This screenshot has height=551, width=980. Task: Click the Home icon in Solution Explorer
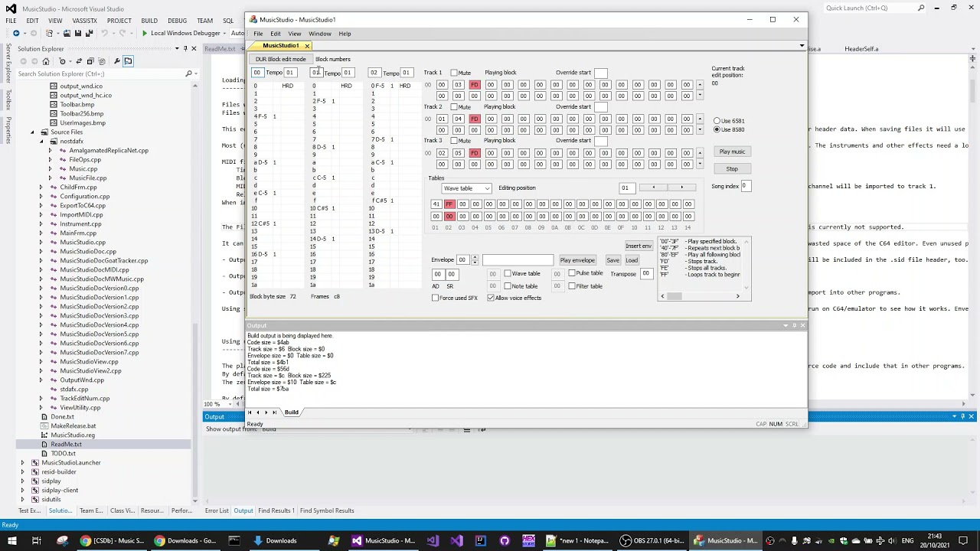pos(46,61)
